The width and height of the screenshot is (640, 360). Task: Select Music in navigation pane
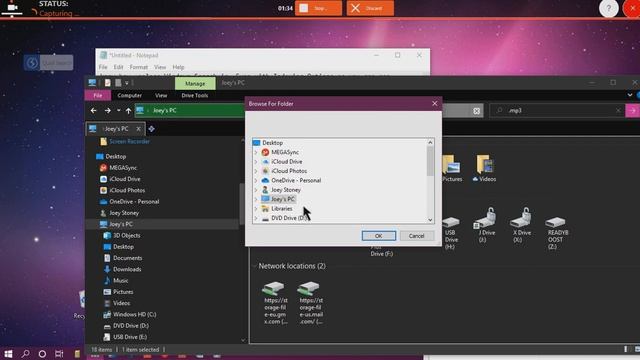[x=120, y=281]
